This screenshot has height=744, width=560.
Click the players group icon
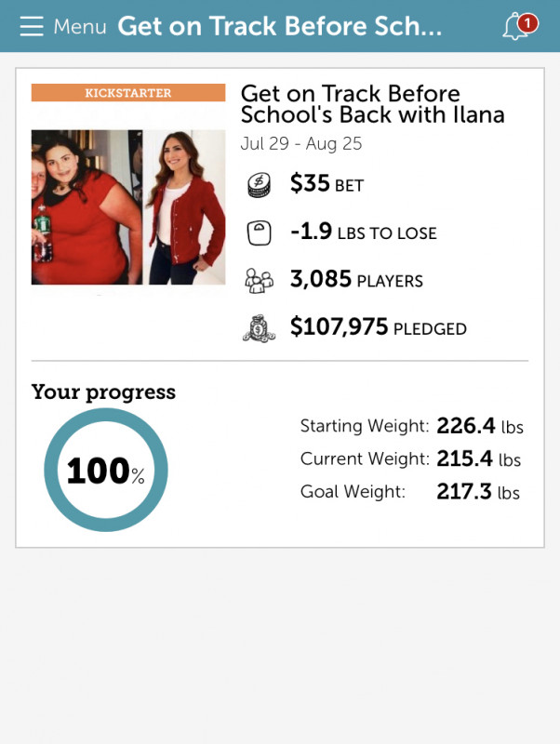point(260,281)
